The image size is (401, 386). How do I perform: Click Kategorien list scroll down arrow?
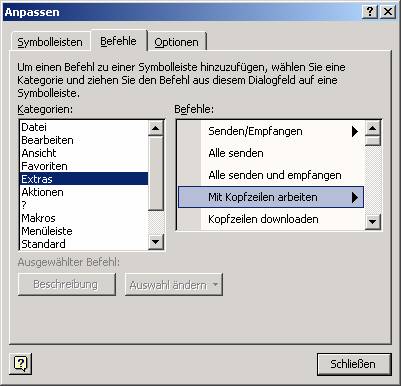pos(156,242)
